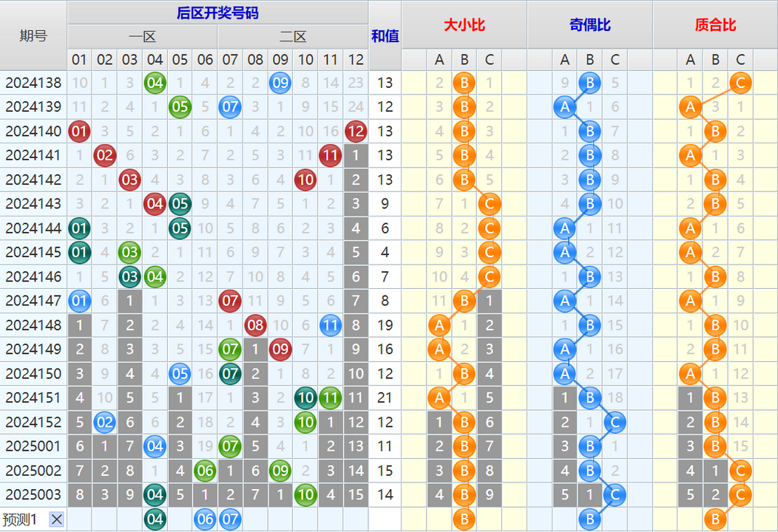Click the blue 06 ball in the 预测1 row
This screenshot has width=778, height=532.
(x=205, y=519)
